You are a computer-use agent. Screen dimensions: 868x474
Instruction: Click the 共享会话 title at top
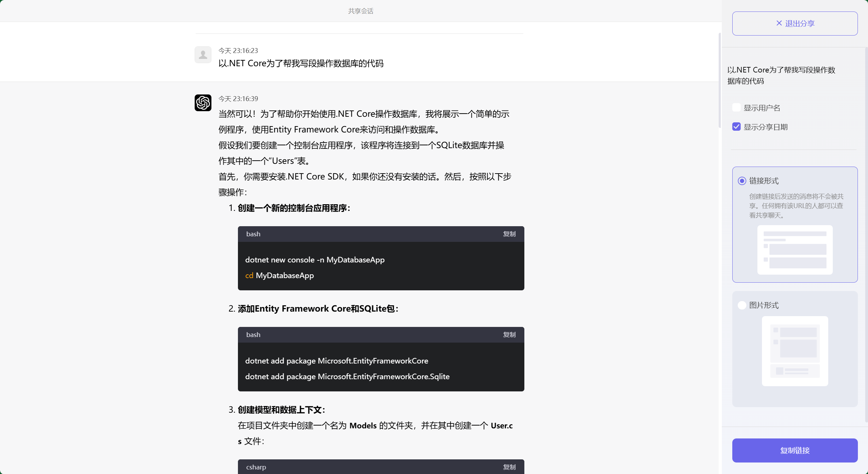click(360, 11)
